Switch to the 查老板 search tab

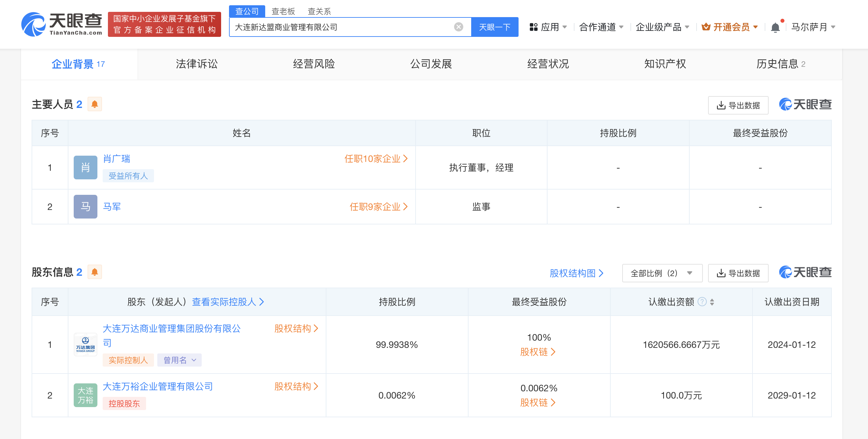pyautogui.click(x=283, y=12)
